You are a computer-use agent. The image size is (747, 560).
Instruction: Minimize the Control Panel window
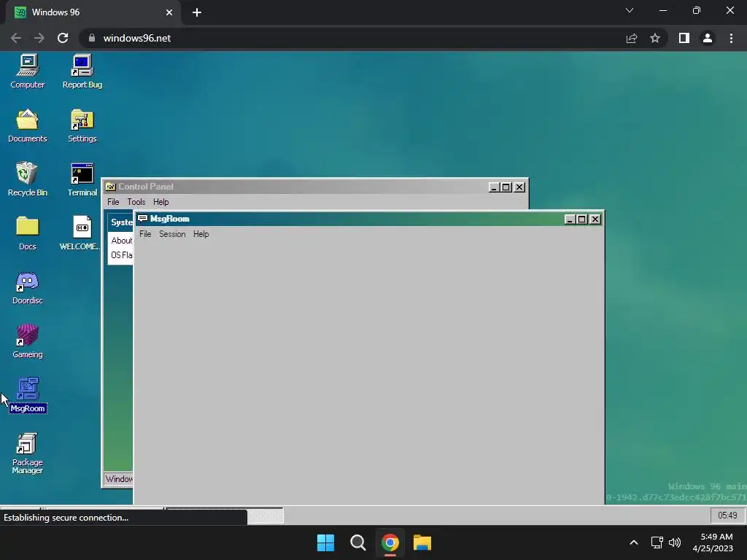coord(494,187)
